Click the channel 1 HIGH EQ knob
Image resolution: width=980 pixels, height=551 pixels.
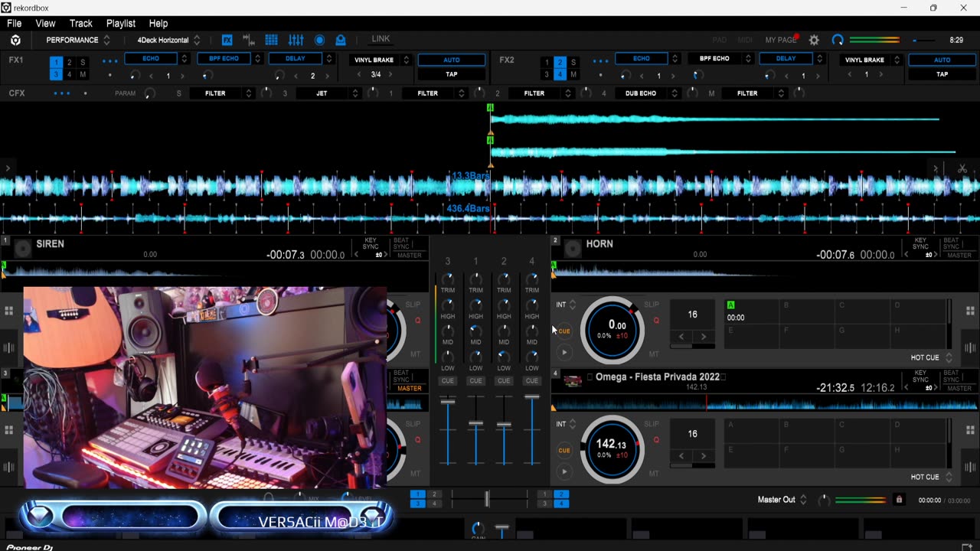pyautogui.click(x=475, y=305)
